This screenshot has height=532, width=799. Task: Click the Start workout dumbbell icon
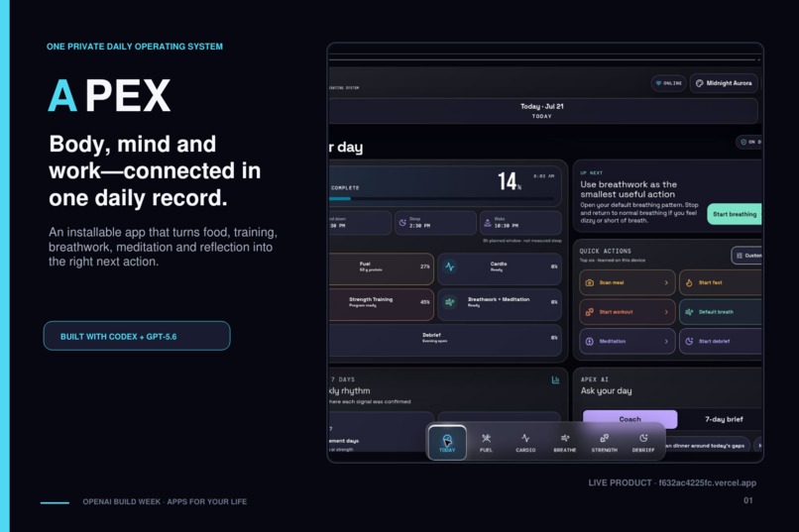point(590,312)
